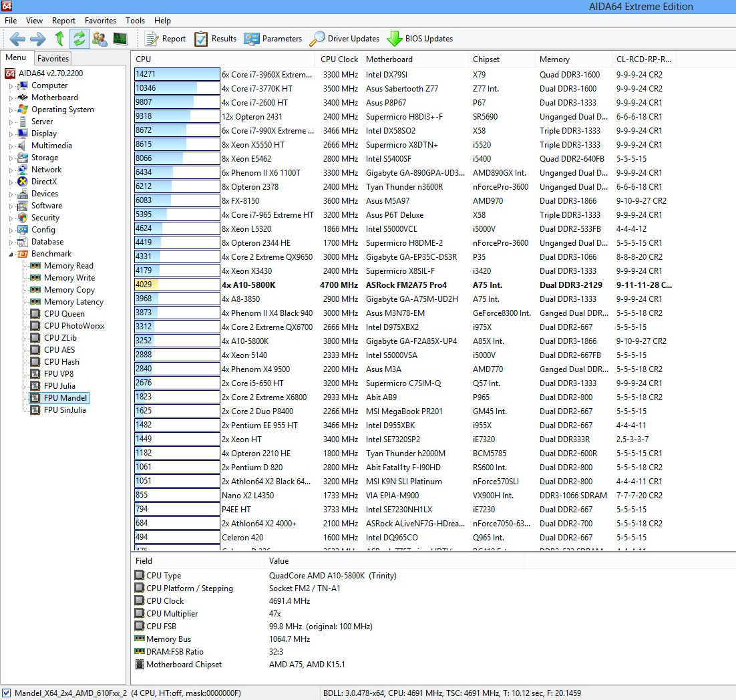The image size is (736, 700).
Task: Select the Database tree icon
Action: (22, 242)
